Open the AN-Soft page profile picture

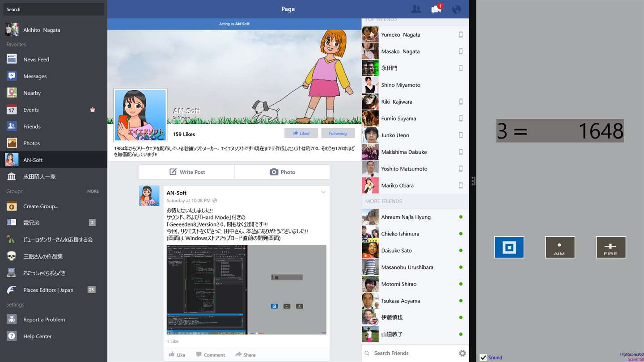(x=140, y=115)
